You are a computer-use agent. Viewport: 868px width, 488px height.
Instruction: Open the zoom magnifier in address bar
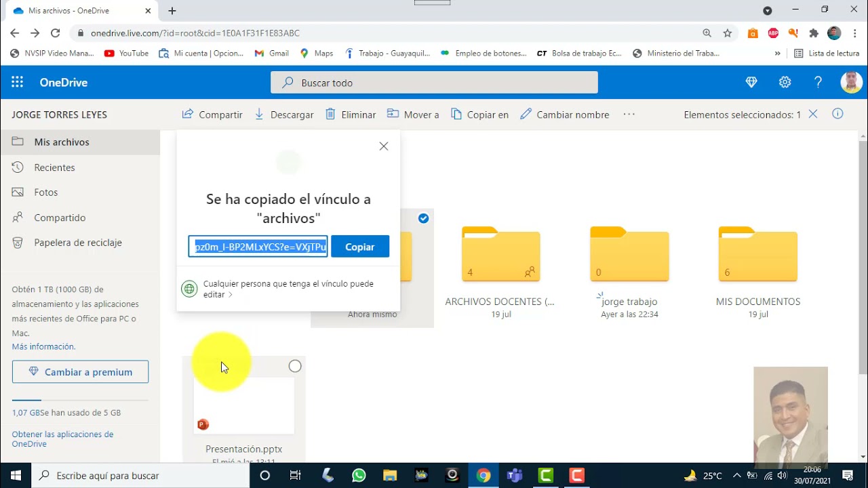(x=707, y=33)
